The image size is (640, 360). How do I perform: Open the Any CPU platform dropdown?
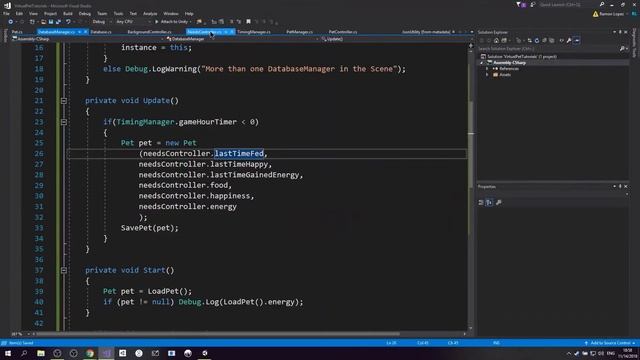(133, 22)
